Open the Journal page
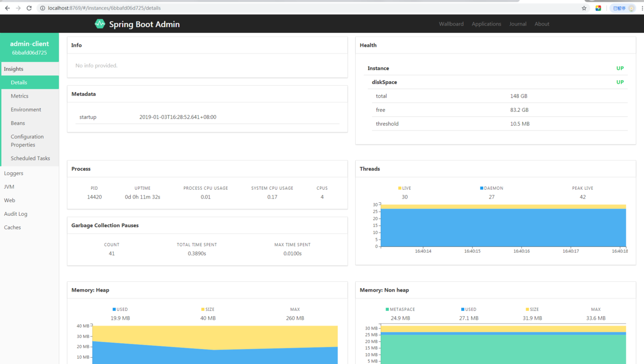Screen dimensions: 644x364 point(517,24)
